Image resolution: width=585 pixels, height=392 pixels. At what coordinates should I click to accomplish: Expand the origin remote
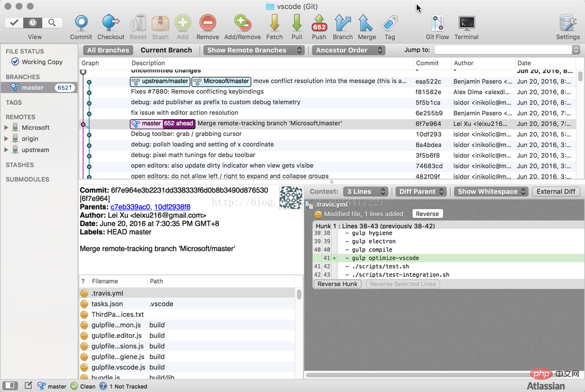click(x=6, y=139)
